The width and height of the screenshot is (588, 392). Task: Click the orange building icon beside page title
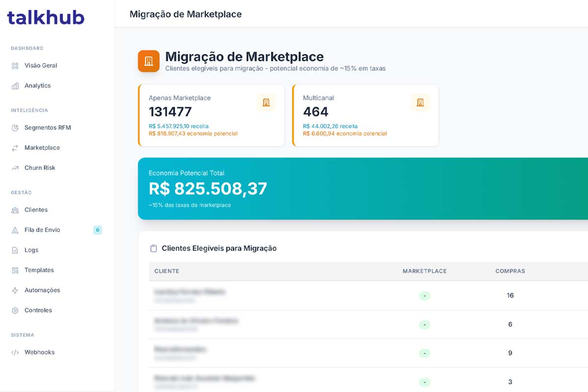(148, 61)
